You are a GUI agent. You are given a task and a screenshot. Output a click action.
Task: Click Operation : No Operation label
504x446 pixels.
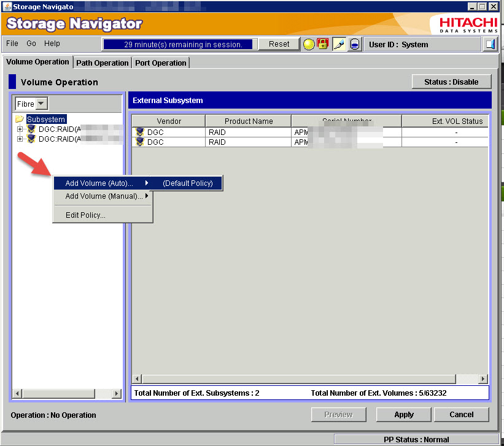click(53, 415)
